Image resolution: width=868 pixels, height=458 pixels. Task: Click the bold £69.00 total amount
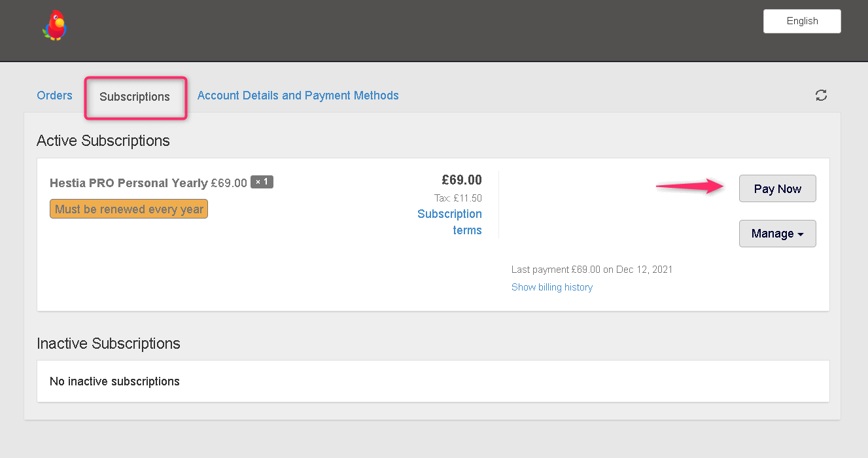point(461,180)
